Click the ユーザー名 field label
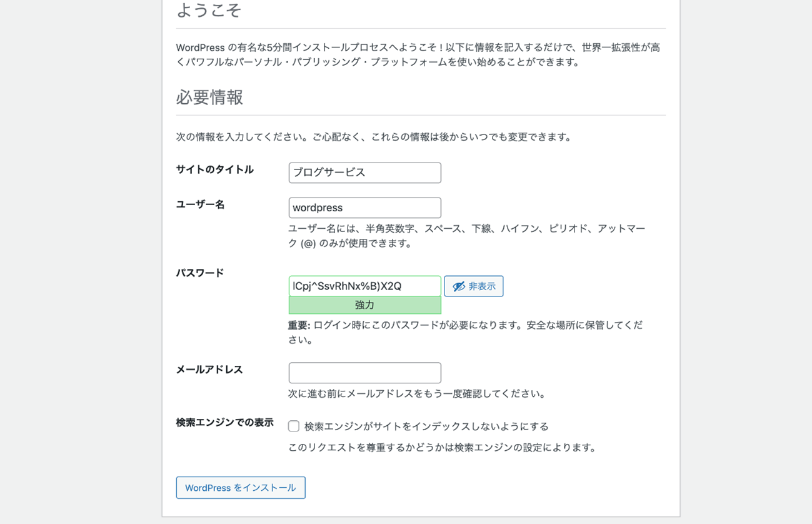The image size is (812, 524). tap(200, 204)
